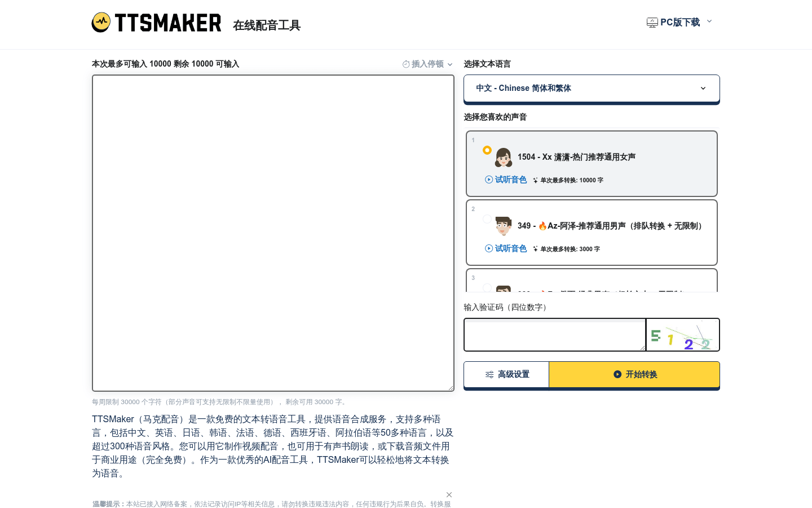Select radio button for 1504 潇潇 voice

(487, 150)
